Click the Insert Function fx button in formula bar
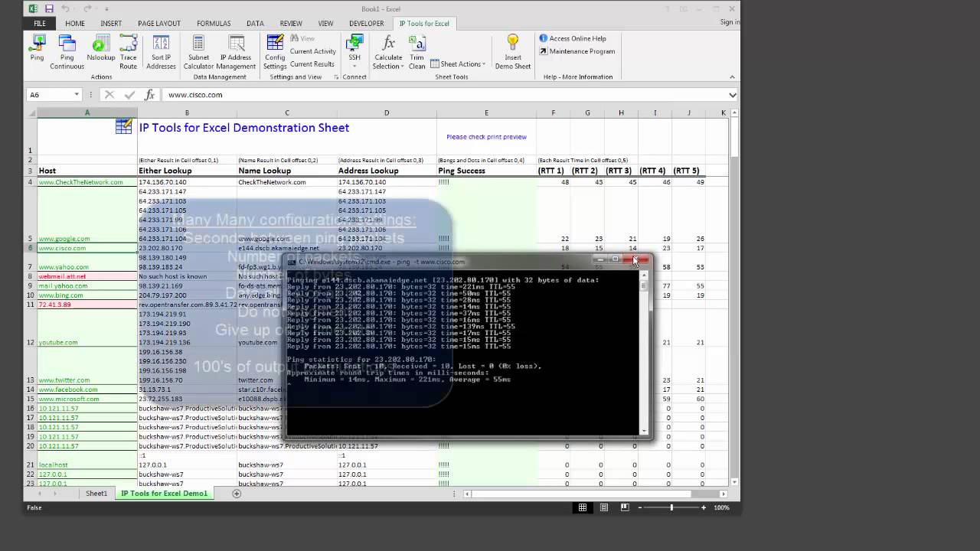Image resolution: width=980 pixels, height=551 pixels. 149,95
